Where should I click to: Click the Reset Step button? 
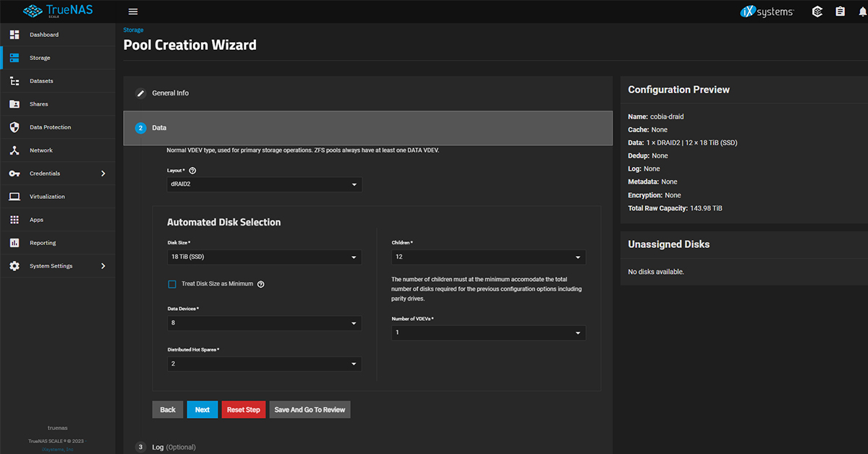[x=243, y=410]
